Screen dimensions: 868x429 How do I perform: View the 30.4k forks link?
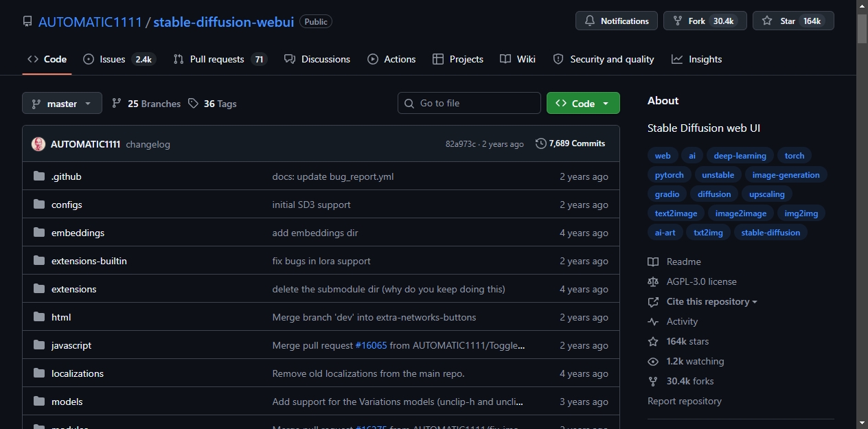(x=681, y=381)
